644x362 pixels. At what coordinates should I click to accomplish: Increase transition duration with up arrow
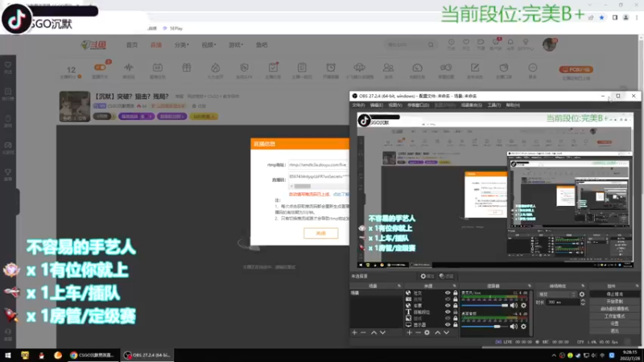[x=583, y=300]
